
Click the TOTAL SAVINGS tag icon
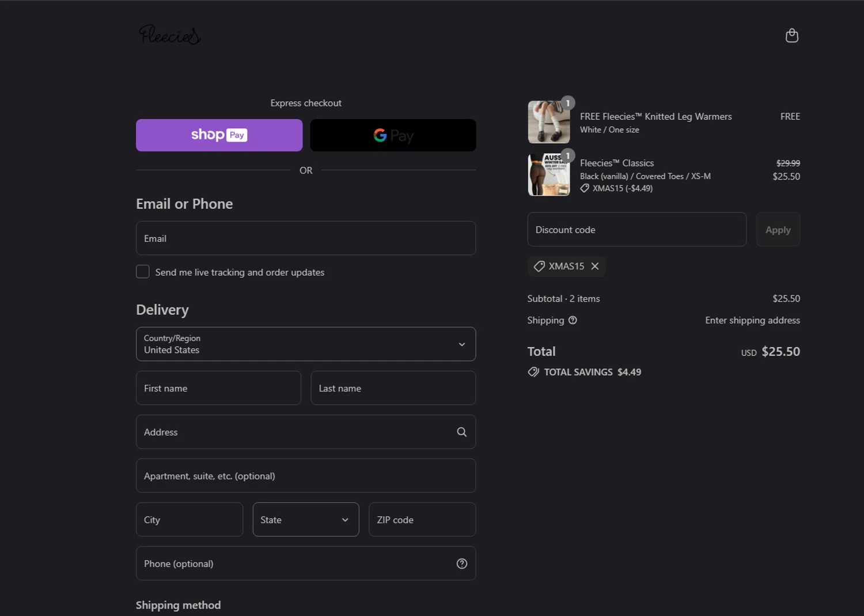tap(533, 372)
